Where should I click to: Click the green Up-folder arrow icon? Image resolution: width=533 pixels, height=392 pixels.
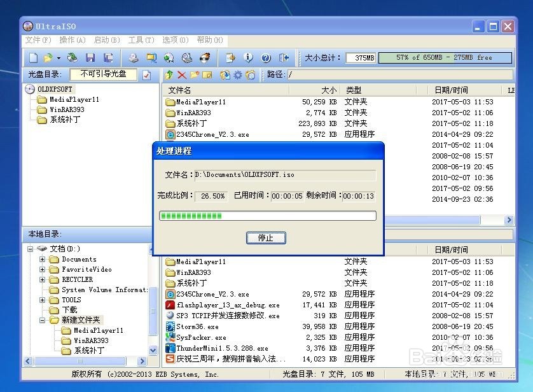[x=169, y=75]
